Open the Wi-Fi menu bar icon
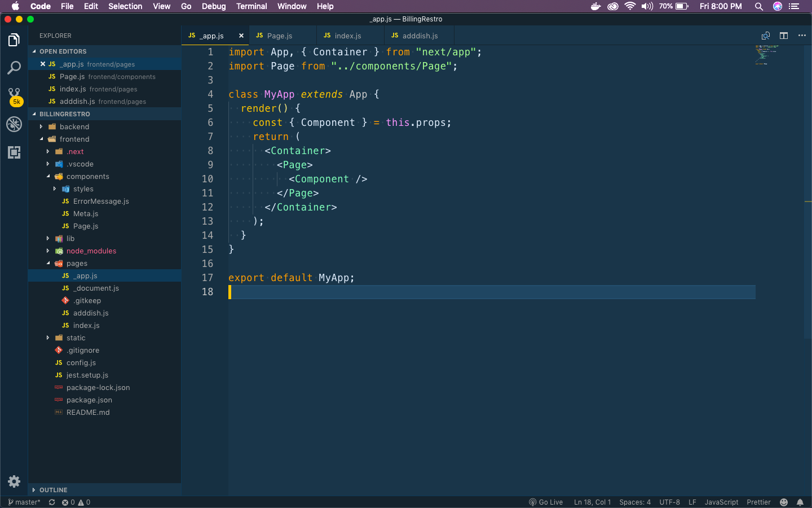812x508 pixels. click(x=630, y=6)
